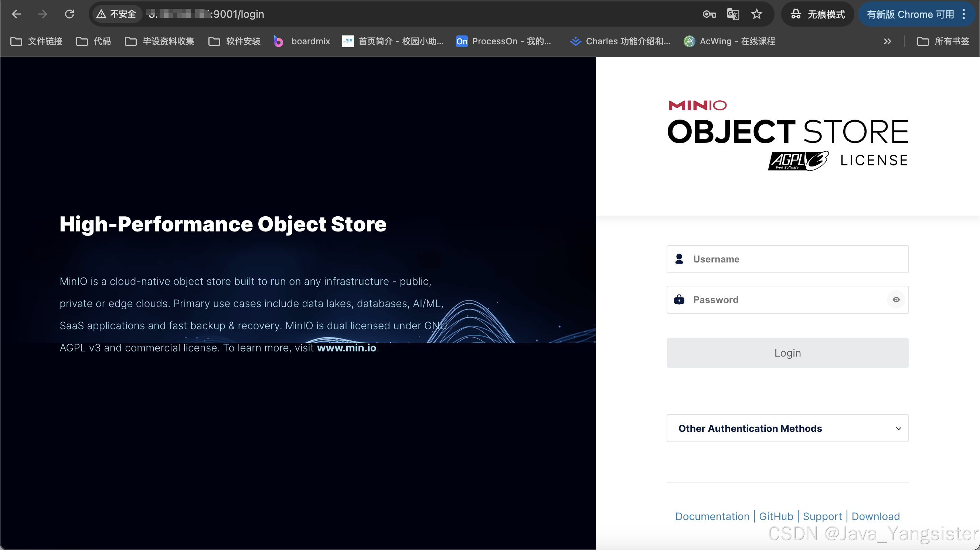The image size is (980, 550).
Task: Open the saved passwords key icon
Action: tap(709, 14)
